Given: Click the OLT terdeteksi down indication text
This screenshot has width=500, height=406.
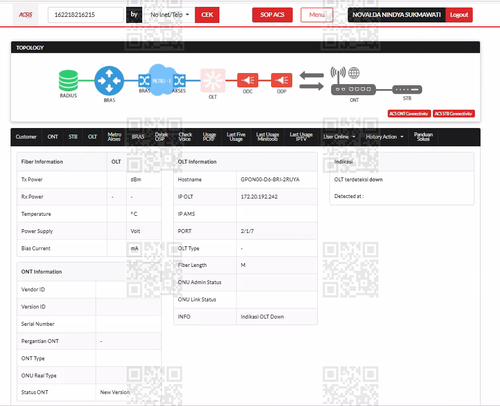Looking at the screenshot, I should [x=358, y=179].
